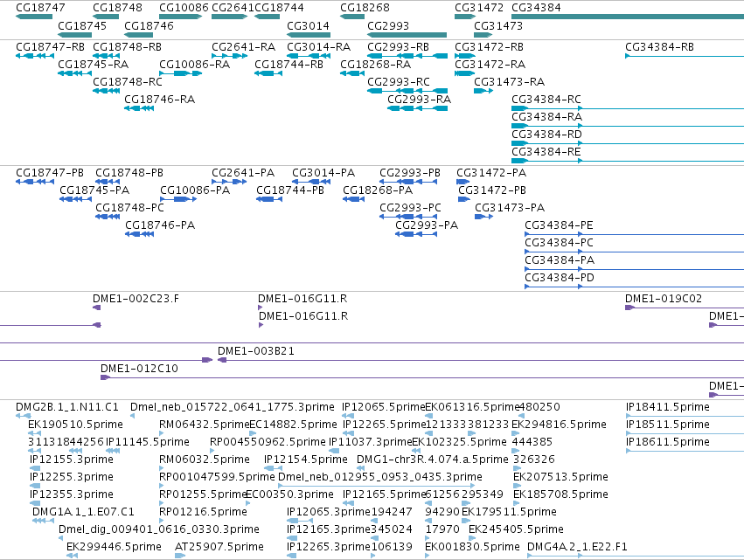Select protein CG2641-PA label
The image size is (744, 560).
[x=243, y=173]
